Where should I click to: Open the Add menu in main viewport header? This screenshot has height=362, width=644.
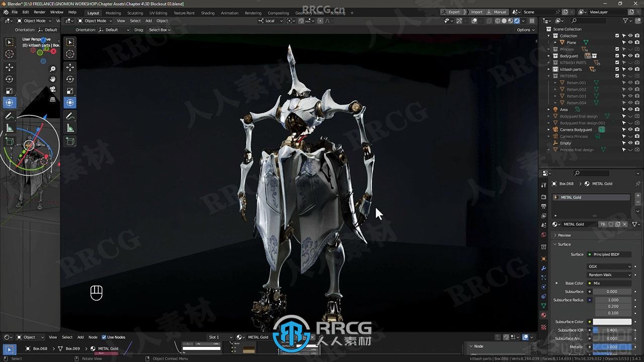coord(148,21)
